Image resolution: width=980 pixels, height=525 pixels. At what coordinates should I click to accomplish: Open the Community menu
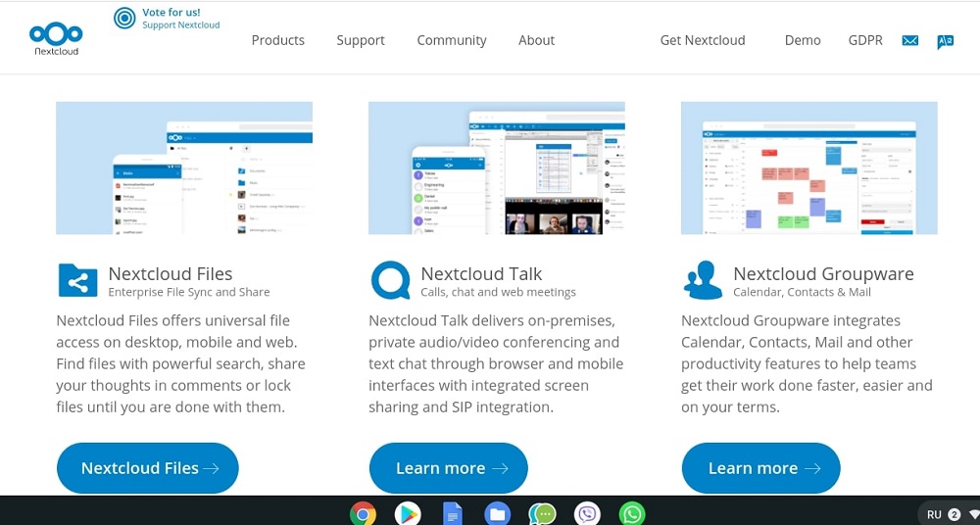tap(452, 40)
